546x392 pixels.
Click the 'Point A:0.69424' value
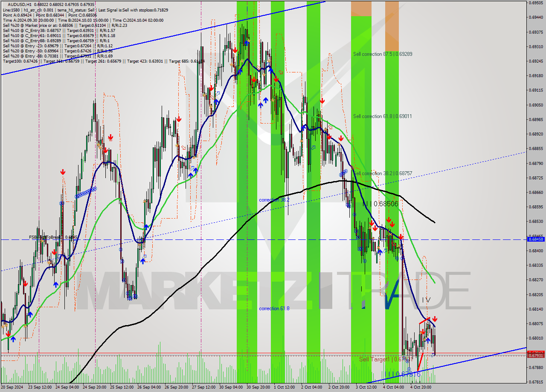pos(17,15)
